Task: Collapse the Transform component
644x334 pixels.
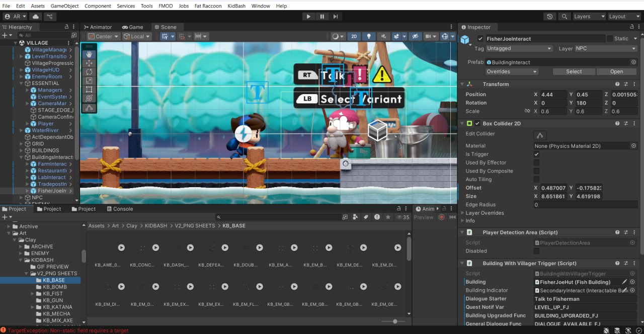Action: coord(462,84)
